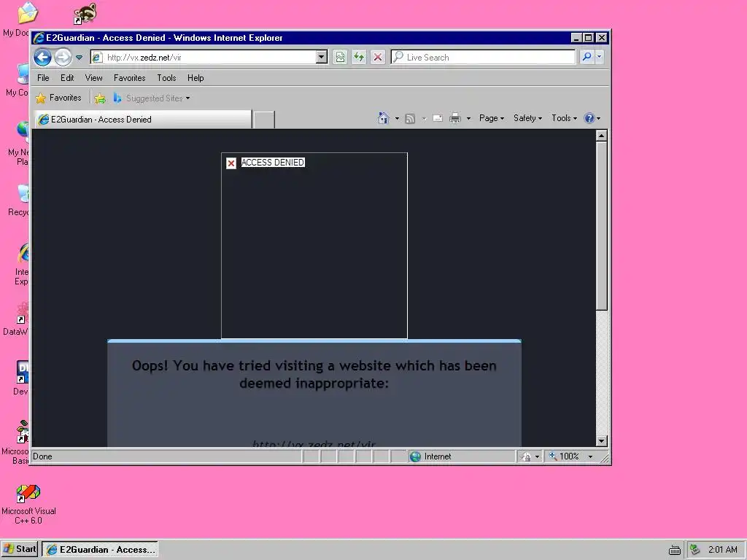Open a new blank tab

point(264,120)
